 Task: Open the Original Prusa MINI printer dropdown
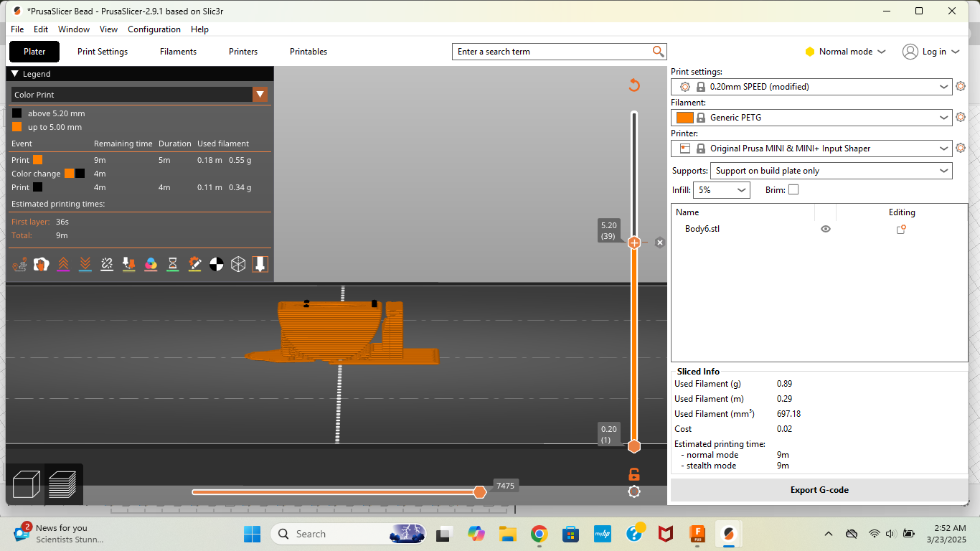[x=812, y=149]
